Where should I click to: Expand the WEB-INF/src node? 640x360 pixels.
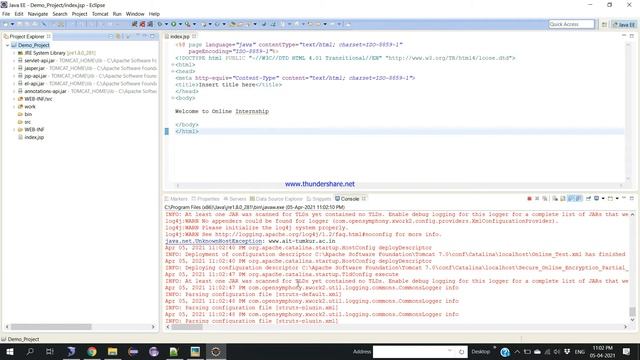[14, 99]
